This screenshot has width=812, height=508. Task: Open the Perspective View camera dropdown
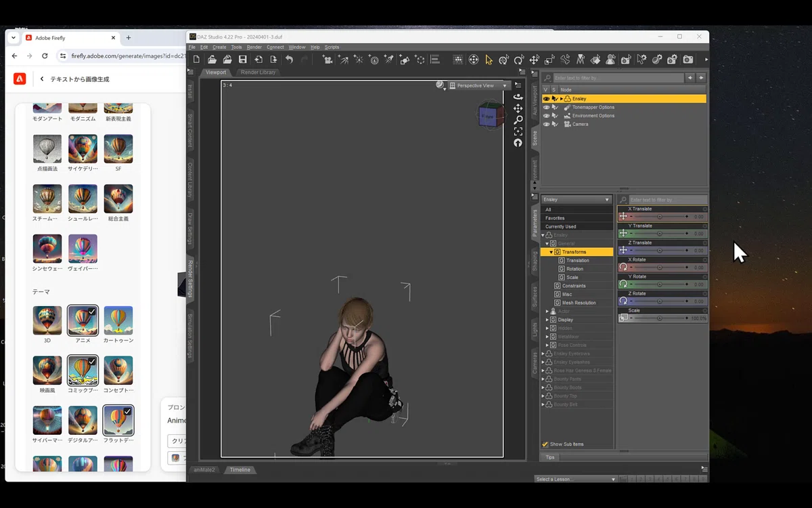[478, 85]
